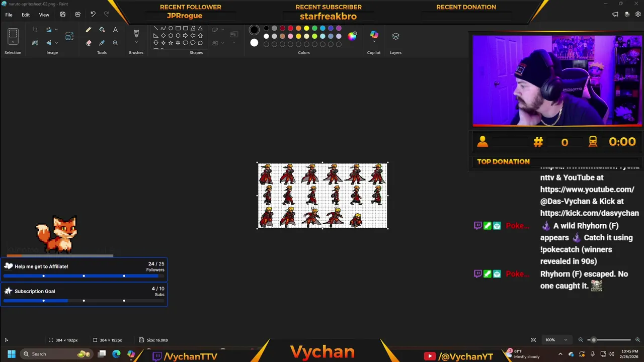This screenshot has width=644, height=362.
Task: Select the five-point star shape
Action: (171, 43)
